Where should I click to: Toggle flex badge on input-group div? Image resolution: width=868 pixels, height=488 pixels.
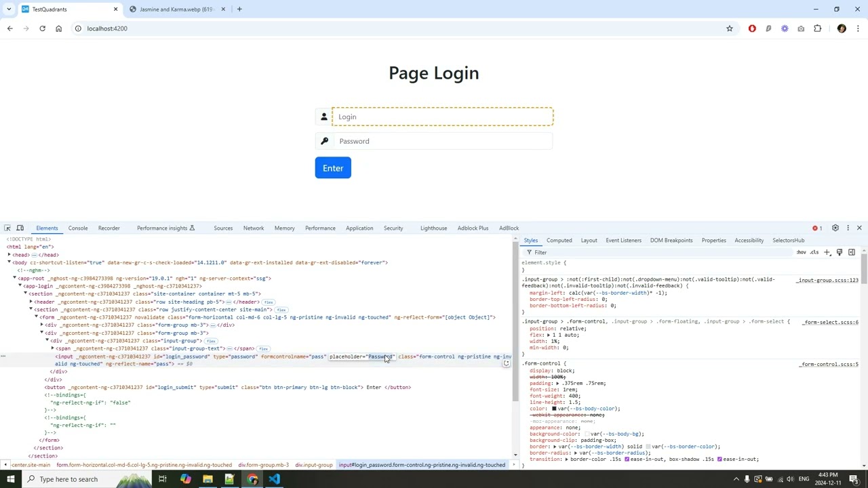[x=210, y=341]
